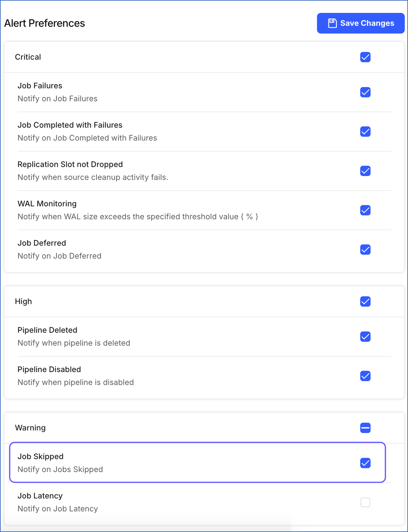Viewport: 408px width, 532px height.
Task: Click the Alert Preferences heading
Action: (x=44, y=23)
